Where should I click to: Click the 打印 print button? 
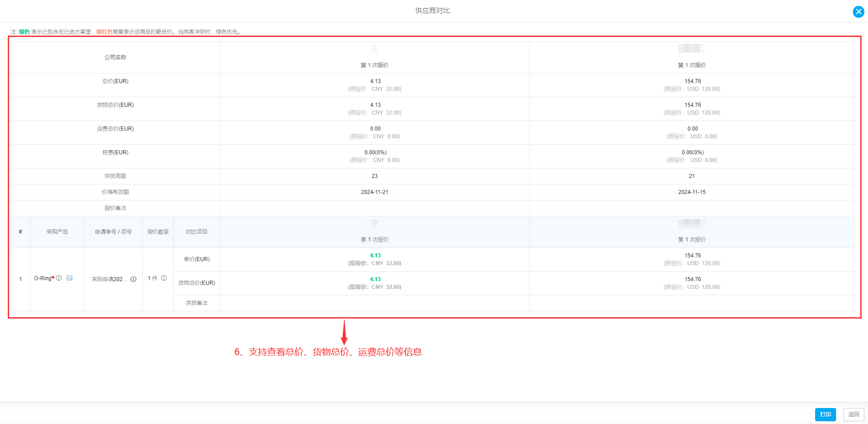point(825,414)
